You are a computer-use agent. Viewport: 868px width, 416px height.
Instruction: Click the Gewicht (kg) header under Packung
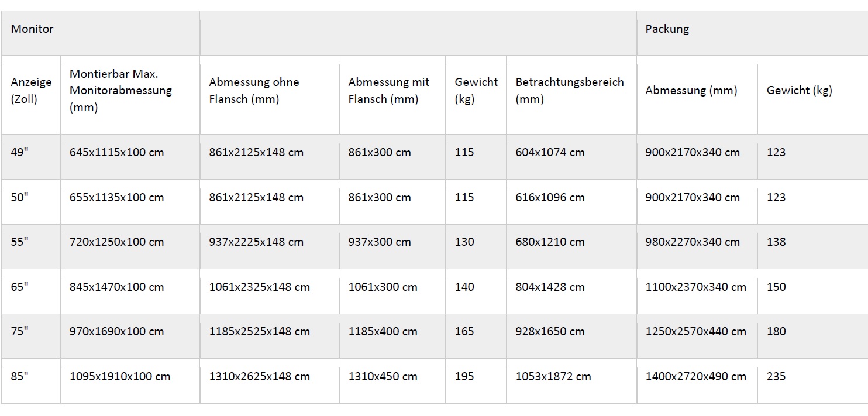799,90
